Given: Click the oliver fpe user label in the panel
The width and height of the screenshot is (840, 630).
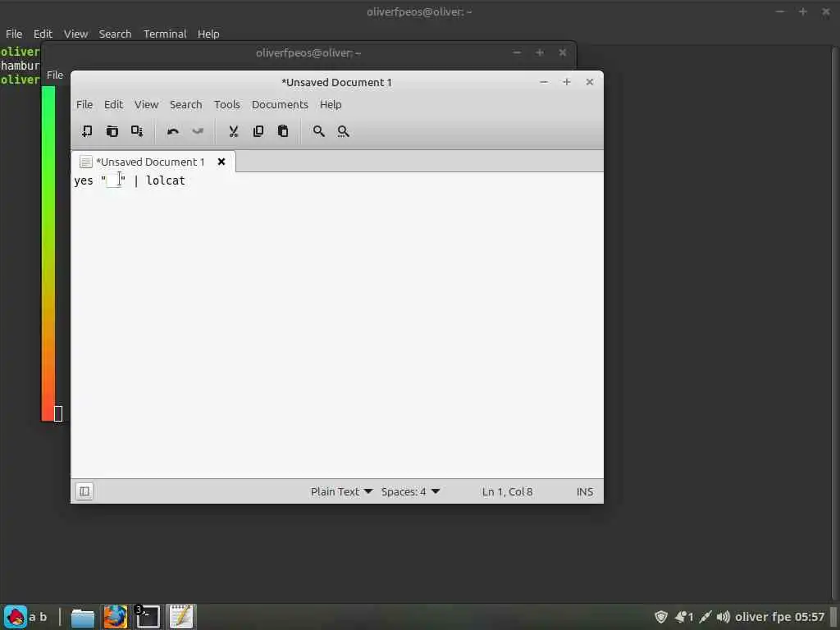Looking at the screenshot, I should [764, 617].
